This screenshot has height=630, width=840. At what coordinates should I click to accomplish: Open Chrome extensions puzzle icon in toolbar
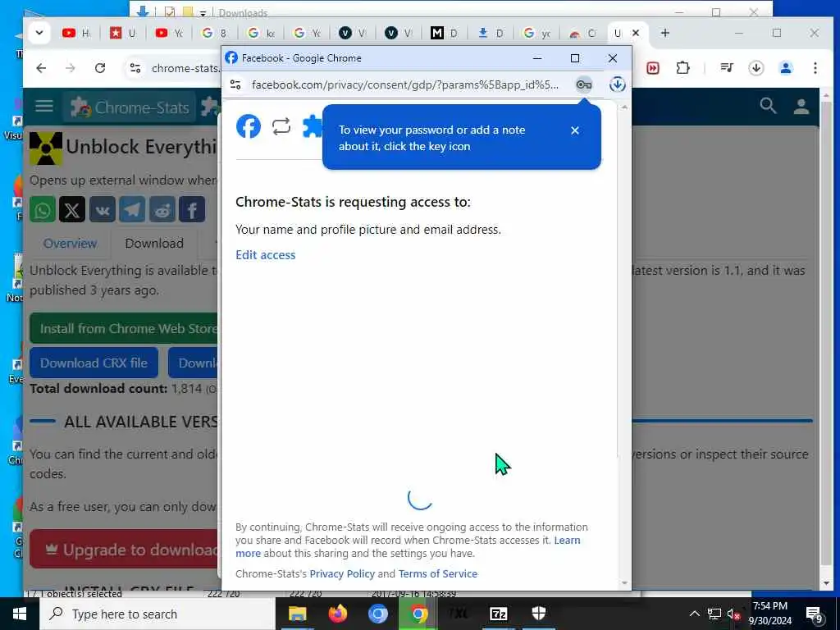click(x=682, y=68)
